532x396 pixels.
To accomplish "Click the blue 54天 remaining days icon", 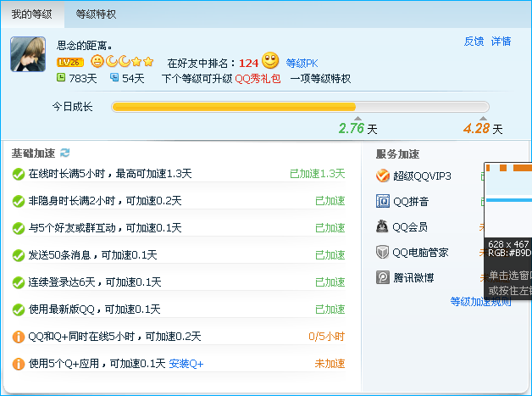I will (x=114, y=77).
